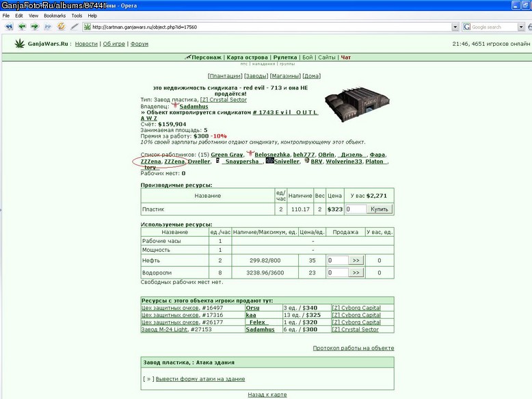Open the red Чат link
Image resolution: width=532 pixels, height=399 pixels.
[346, 57]
